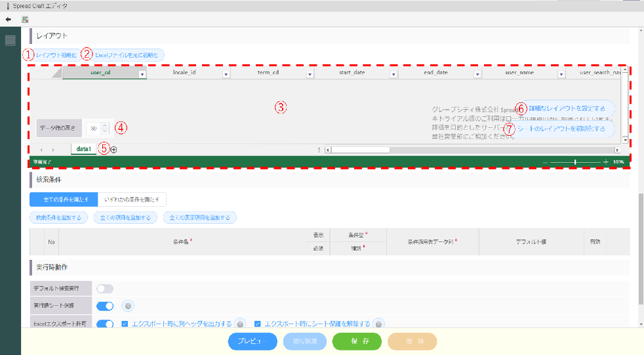
Task: Click the zoom slider in sheet status bar
Action: [x=575, y=161]
